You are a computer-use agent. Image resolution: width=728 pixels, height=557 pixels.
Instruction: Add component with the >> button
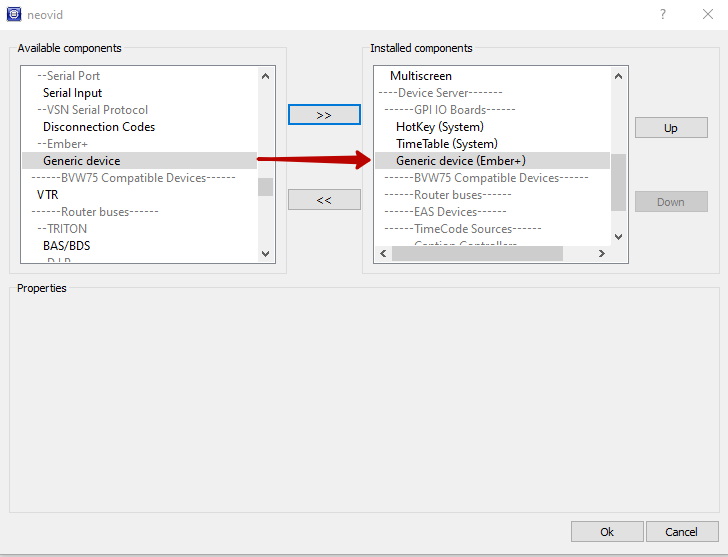pyautogui.click(x=324, y=115)
